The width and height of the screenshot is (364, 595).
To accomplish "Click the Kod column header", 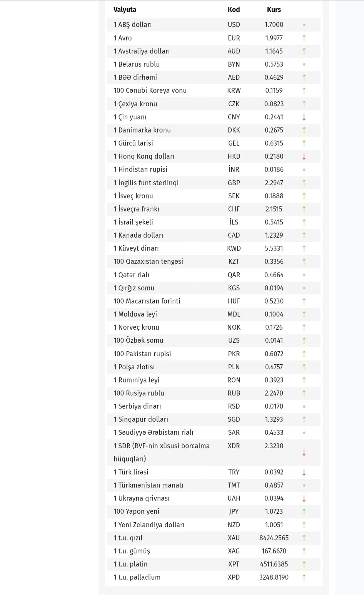I will pos(234,10).
